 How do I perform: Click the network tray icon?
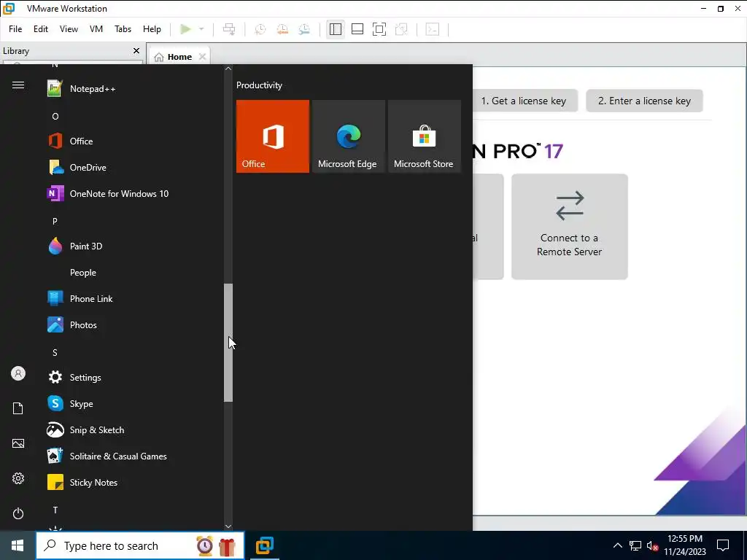coord(635,545)
